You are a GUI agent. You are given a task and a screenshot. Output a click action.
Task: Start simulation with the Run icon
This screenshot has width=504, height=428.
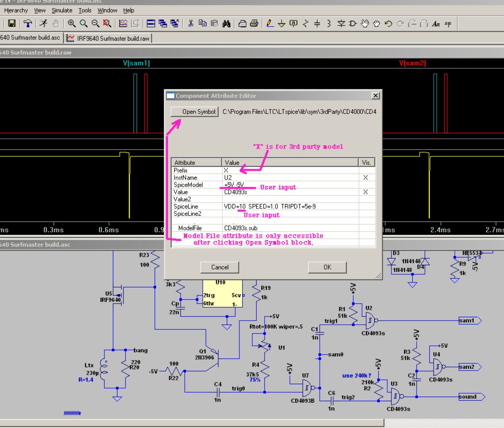tap(43, 23)
